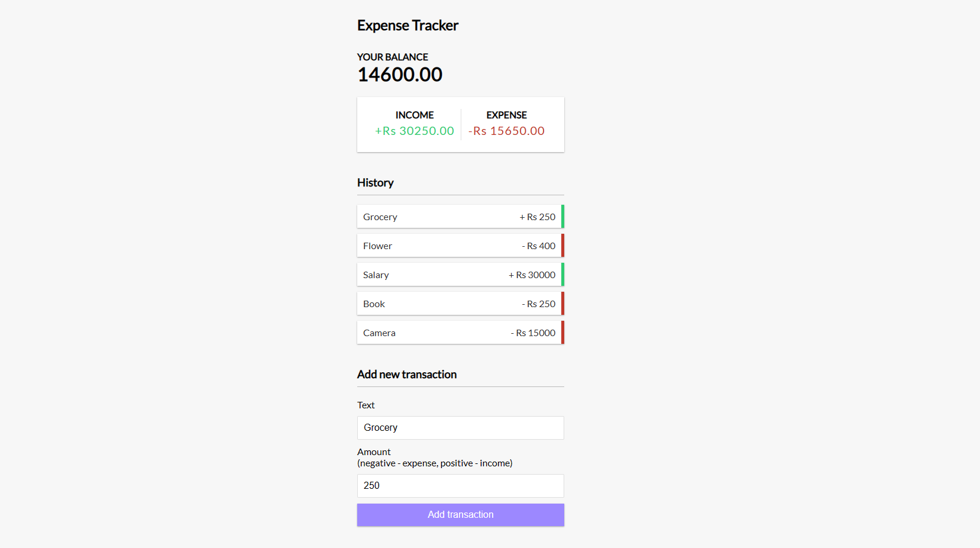Image resolution: width=980 pixels, height=548 pixels.
Task: Click the red bar beside Flower entry
Action: pyautogui.click(x=561, y=245)
